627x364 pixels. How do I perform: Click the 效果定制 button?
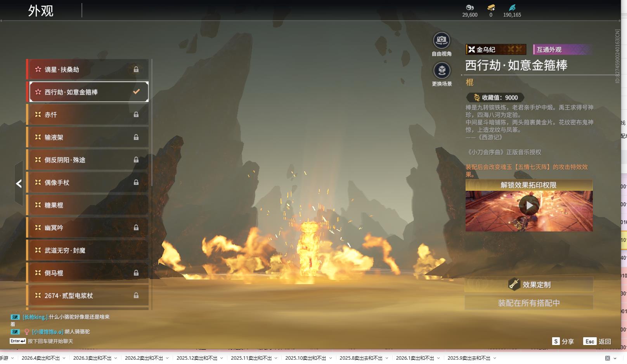(x=529, y=285)
